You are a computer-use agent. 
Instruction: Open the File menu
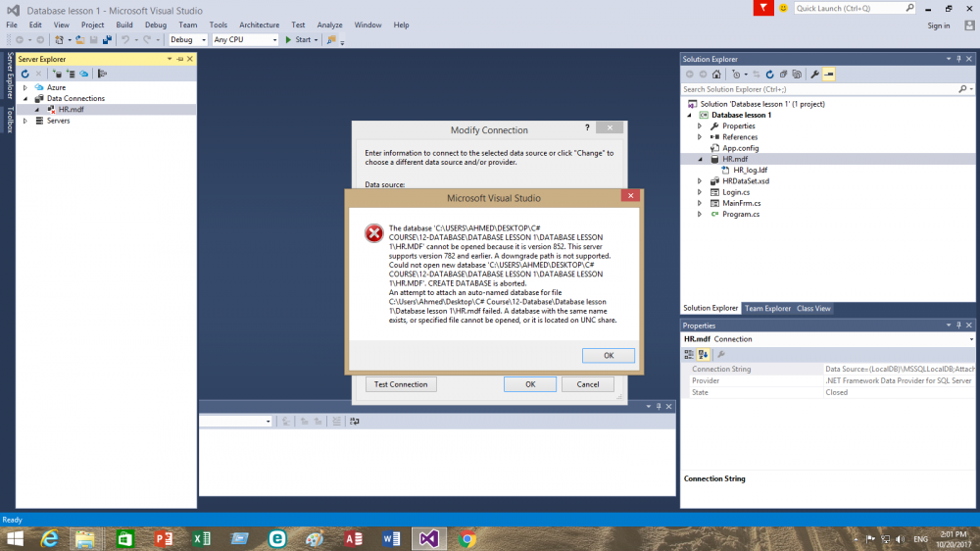[x=12, y=25]
